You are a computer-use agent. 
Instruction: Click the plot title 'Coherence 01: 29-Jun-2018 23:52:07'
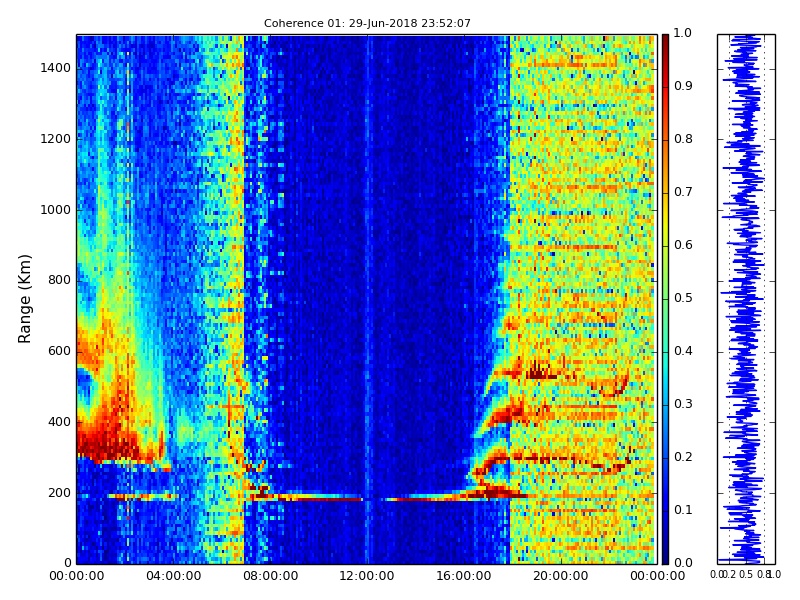tap(367, 23)
